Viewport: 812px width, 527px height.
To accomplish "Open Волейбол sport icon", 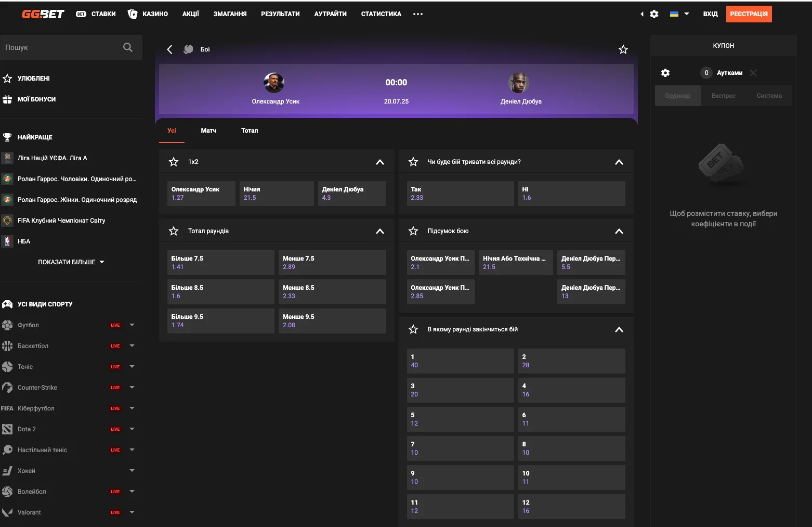I will point(7,492).
